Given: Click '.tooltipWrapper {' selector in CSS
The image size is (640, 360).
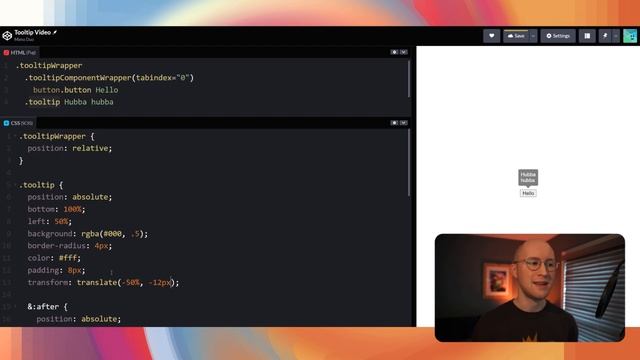Looking at the screenshot, I should tap(57, 136).
